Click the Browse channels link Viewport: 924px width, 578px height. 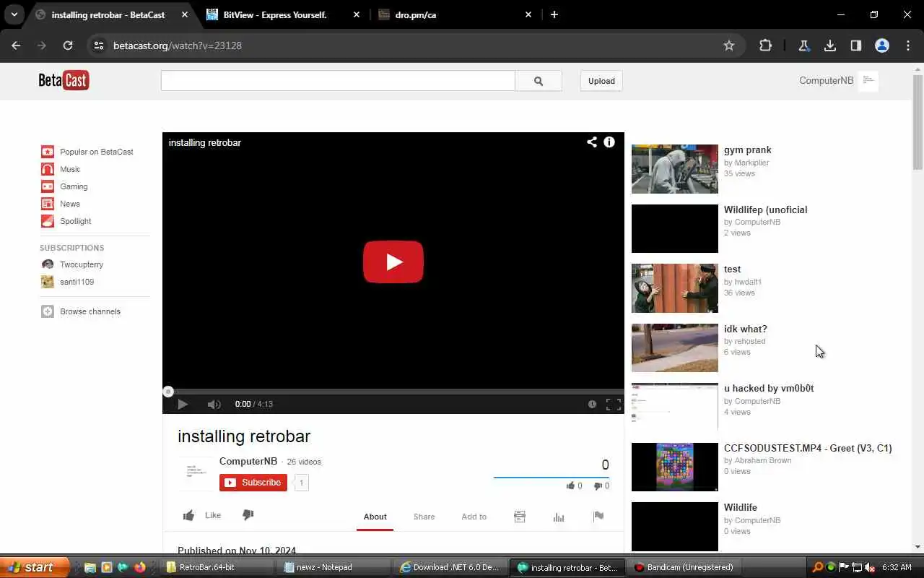[x=90, y=311]
